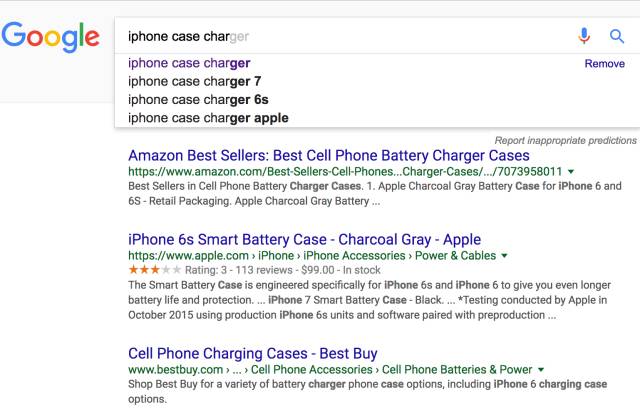Image resolution: width=640 pixels, height=416 pixels.
Task: Click the green amazon.com URL text
Action: point(345,171)
